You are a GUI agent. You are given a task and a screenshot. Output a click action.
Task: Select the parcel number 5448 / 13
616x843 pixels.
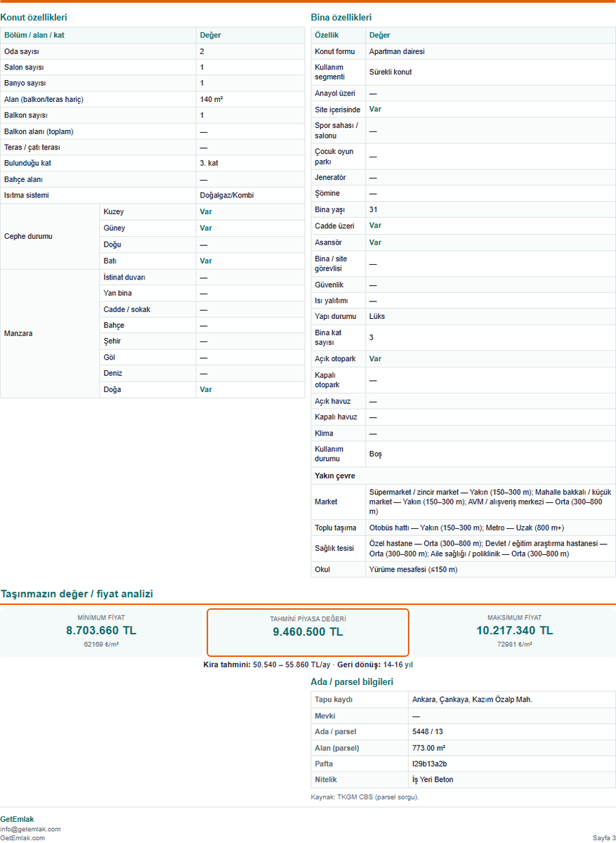click(x=428, y=732)
